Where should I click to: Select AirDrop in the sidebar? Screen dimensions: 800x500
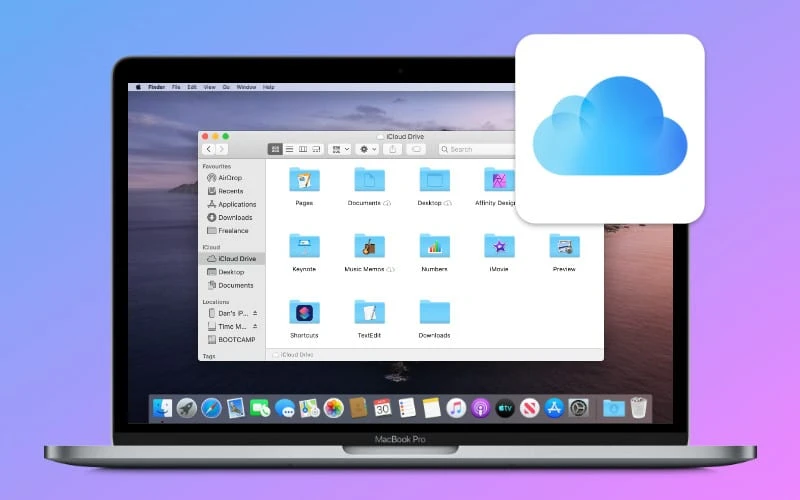[x=230, y=178]
